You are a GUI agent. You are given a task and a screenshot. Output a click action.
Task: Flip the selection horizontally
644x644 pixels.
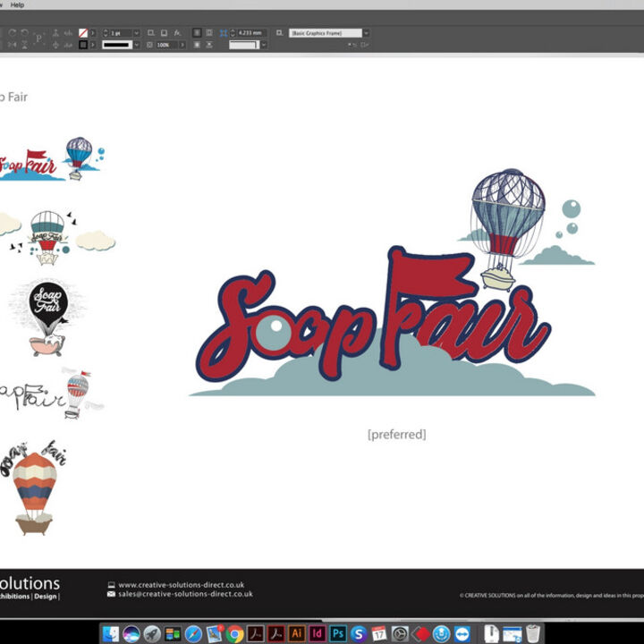pyautogui.click(x=13, y=45)
